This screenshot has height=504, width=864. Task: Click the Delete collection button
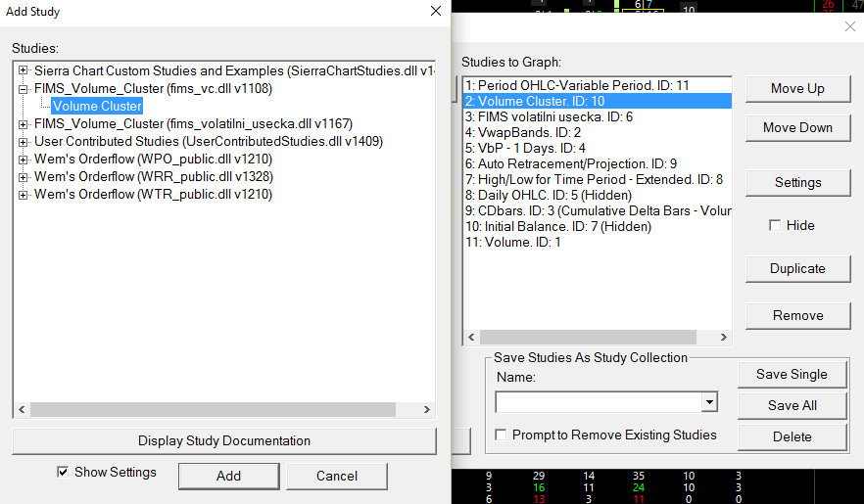point(792,436)
